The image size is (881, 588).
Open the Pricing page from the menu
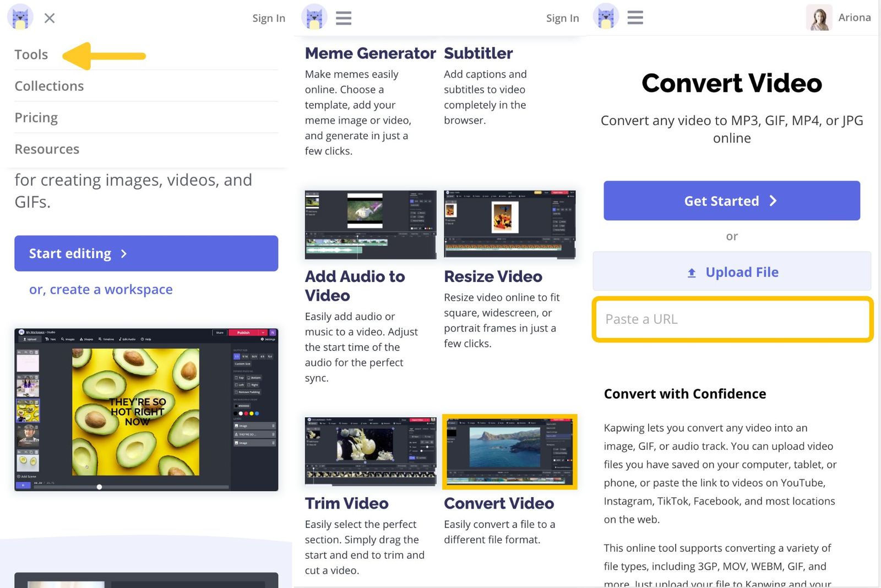pos(36,117)
